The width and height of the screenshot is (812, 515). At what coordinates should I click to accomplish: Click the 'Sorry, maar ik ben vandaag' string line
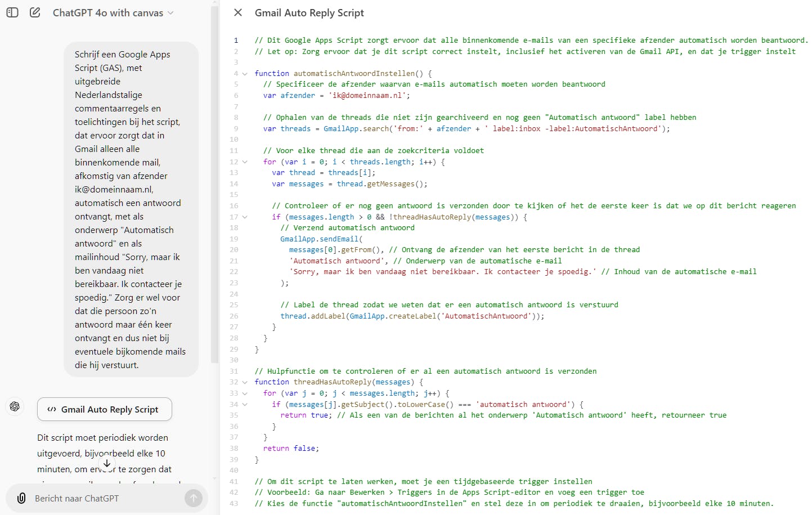523,271
